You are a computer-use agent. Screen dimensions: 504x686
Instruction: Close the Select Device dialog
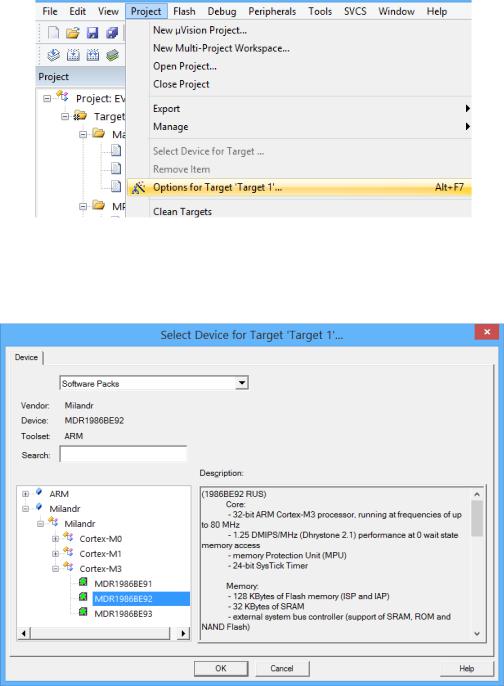487,332
